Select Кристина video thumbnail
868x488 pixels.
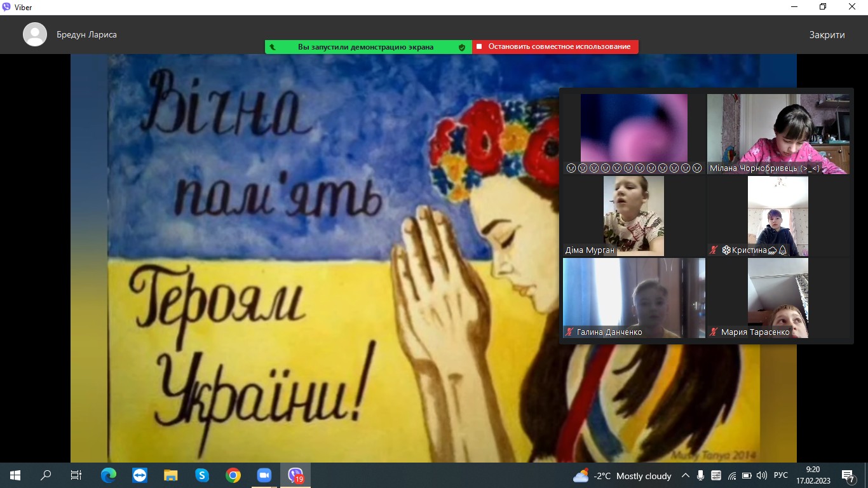778,216
